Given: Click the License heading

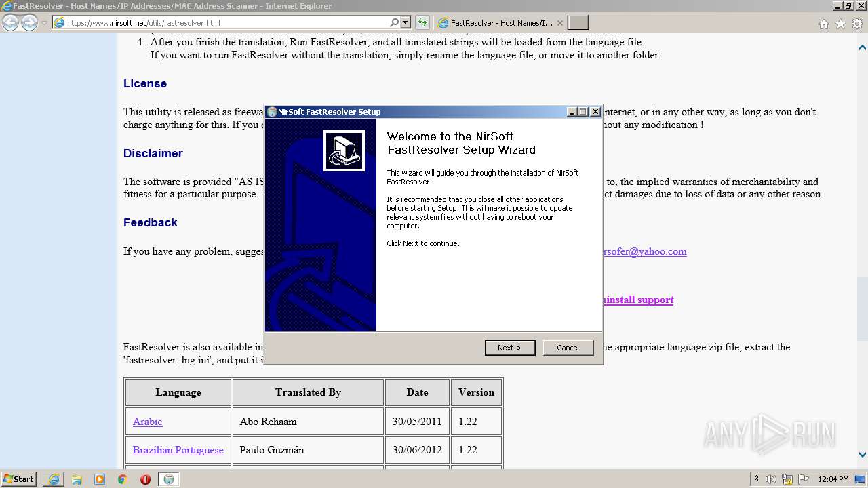Looking at the screenshot, I should pyautogui.click(x=145, y=83).
